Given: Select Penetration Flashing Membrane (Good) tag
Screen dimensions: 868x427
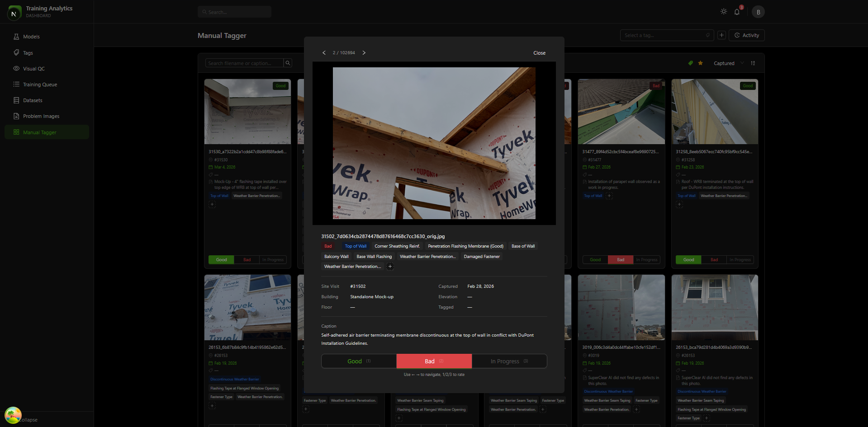Looking at the screenshot, I should click(x=465, y=246).
